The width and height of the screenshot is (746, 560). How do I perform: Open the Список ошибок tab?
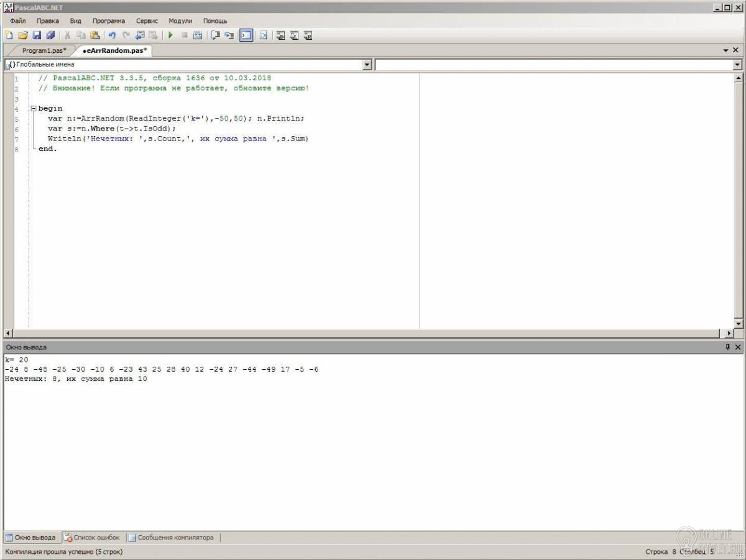point(92,538)
